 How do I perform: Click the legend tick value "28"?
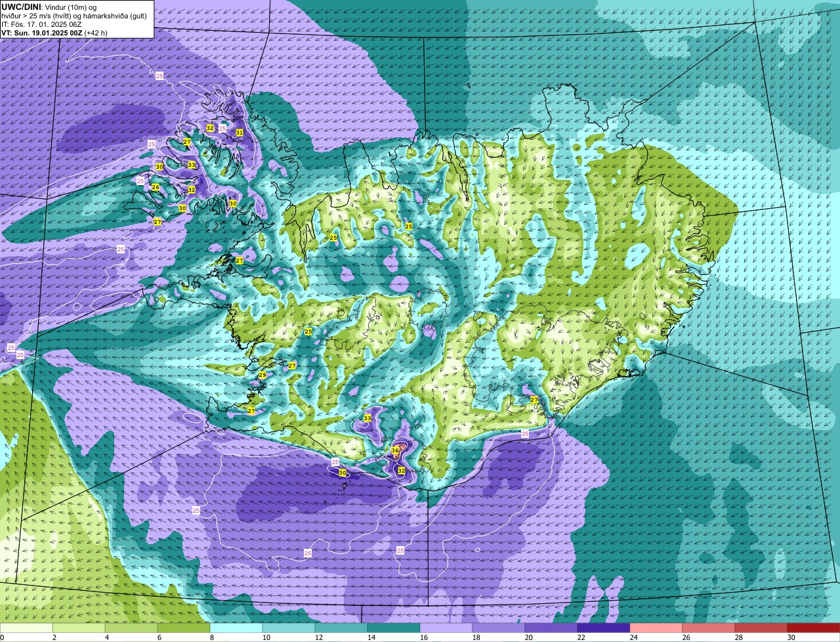tap(739, 637)
